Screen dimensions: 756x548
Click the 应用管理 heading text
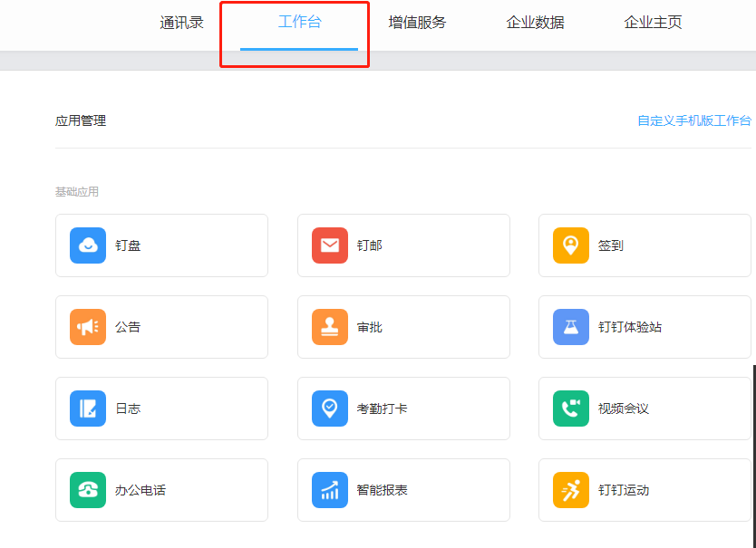click(81, 120)
